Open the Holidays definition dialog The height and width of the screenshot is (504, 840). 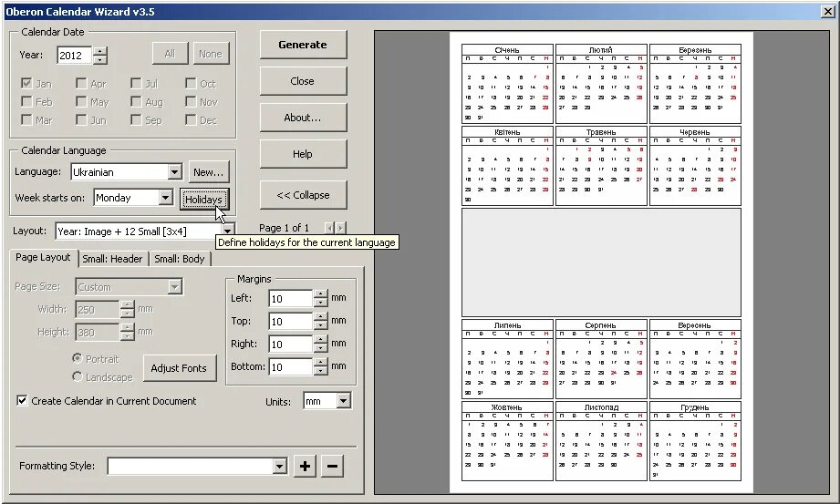click(x=204, y=200)
